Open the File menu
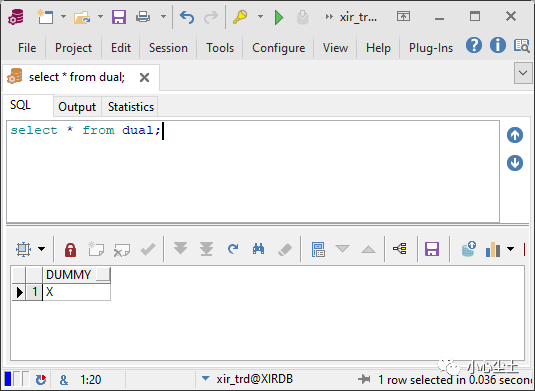The width and height of the screenshot is (535, 391). pos(27,48)
